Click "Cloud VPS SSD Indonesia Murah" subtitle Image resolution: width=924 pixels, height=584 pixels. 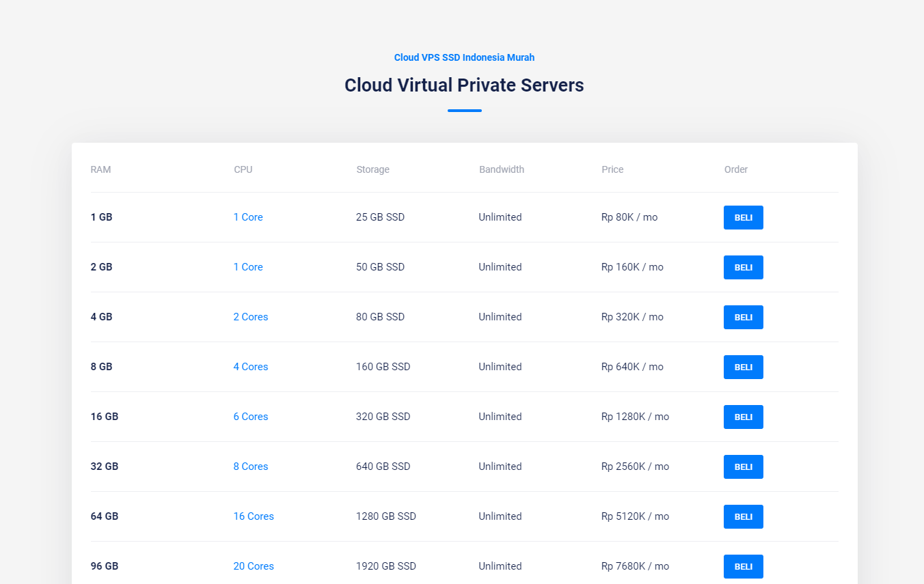(464, 57)
